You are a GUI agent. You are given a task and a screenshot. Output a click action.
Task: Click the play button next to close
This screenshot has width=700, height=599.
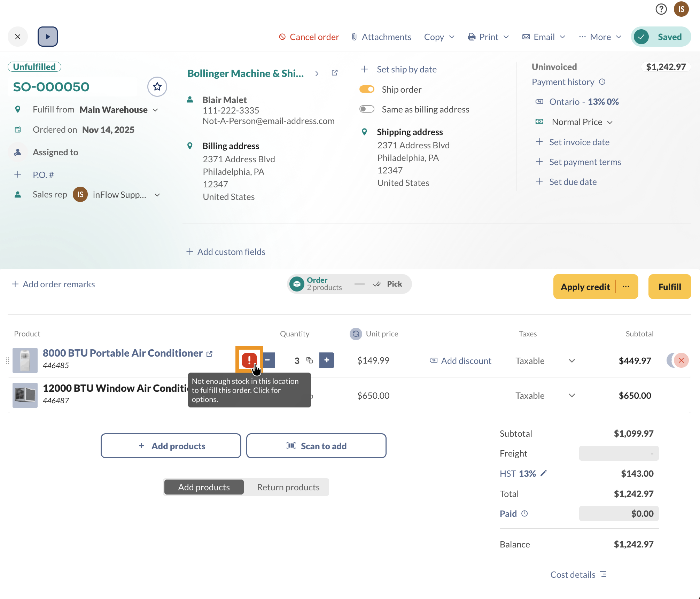[x=48, y=37]
